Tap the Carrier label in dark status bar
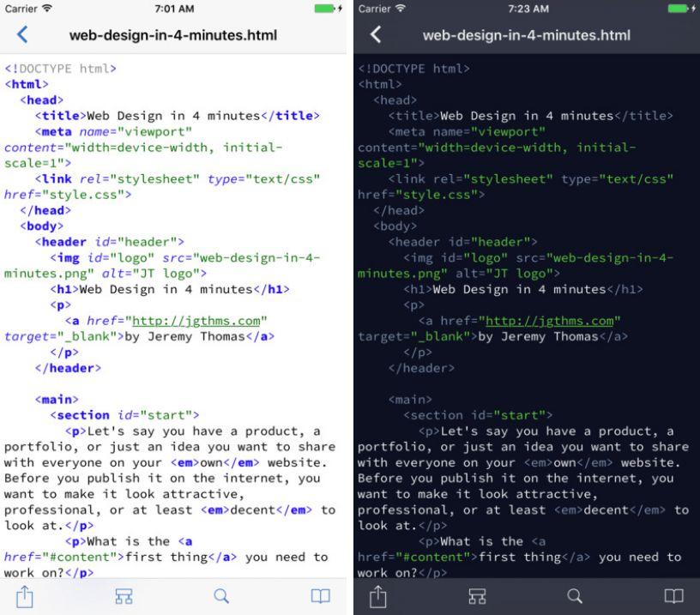The height and width of the screenshot is (615, 700). pos(375,9)
